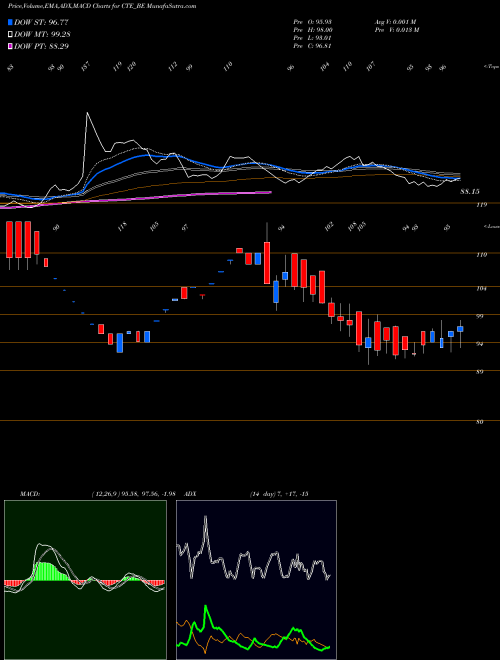This screenshot has width=500, height=660.
Task: Click the white DOW MT legend swatch
Action: (11, 34)
